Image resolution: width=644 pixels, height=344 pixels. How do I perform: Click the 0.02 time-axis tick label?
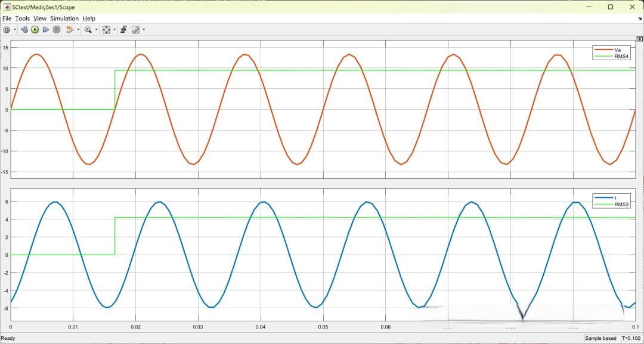[135, 327]
